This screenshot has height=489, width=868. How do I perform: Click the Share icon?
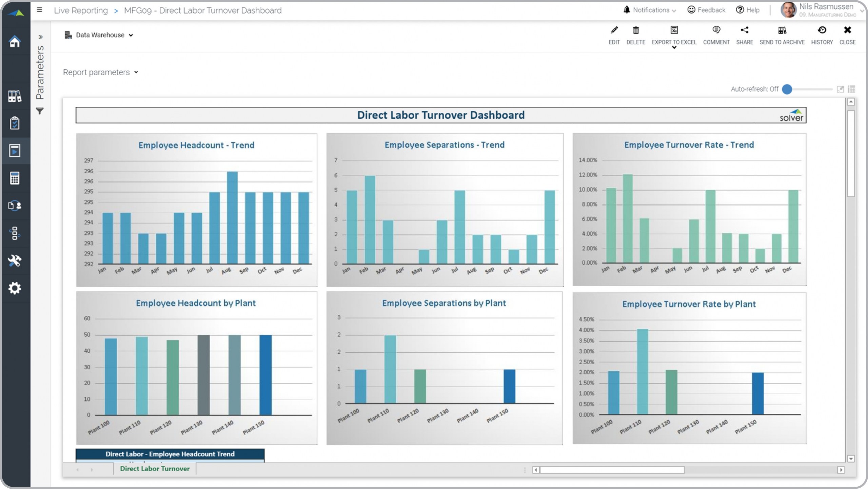(745, 31)
